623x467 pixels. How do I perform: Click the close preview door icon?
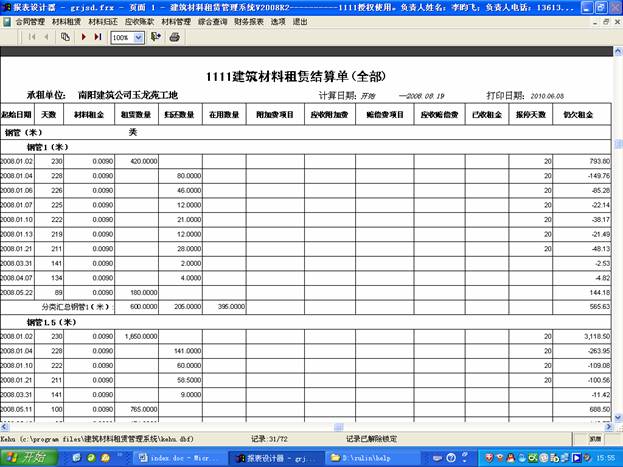click(155, 37)
